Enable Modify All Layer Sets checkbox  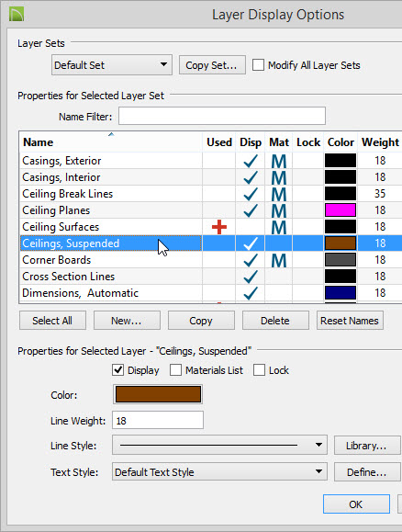click(258, 65)
